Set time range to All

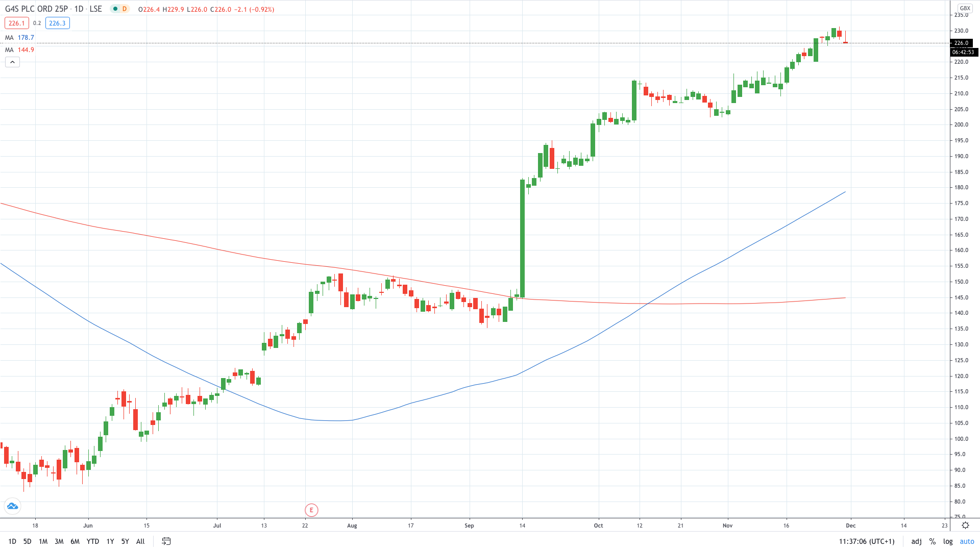tap(140, 541)
